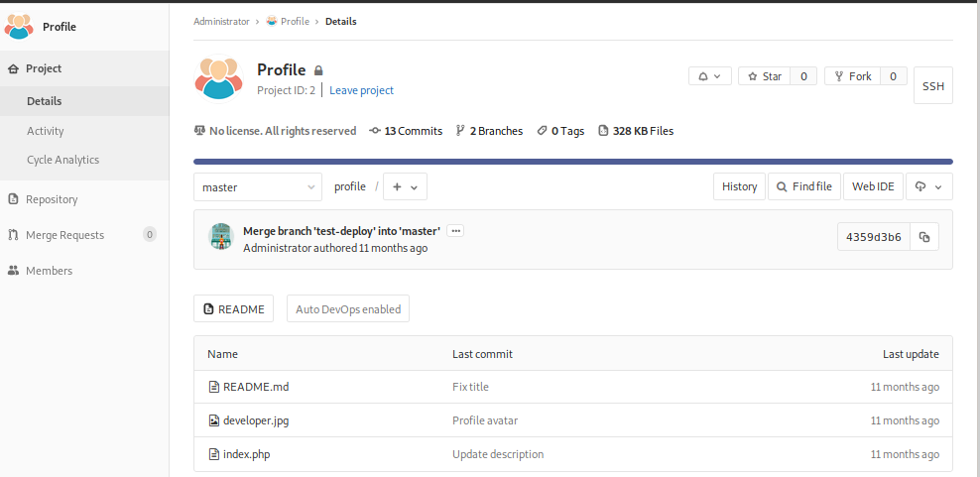This screenshot has height=477, width=980.
Task: Click the SSH clone protocol button
Action: pyautogui.click(x=932, y=86)
